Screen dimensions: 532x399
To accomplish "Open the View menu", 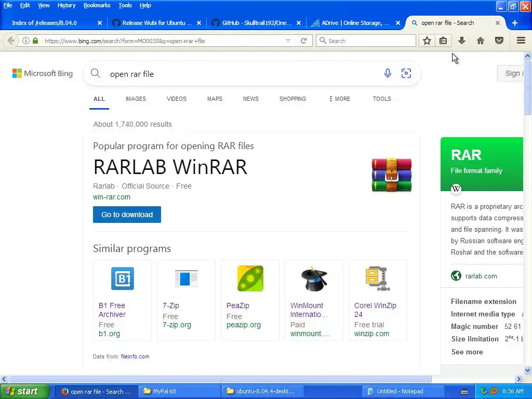I will pyautogui.click(x=44, y=5).
